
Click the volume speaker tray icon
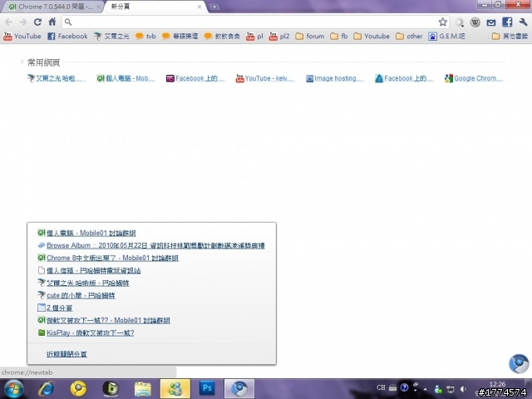(463, 389)
